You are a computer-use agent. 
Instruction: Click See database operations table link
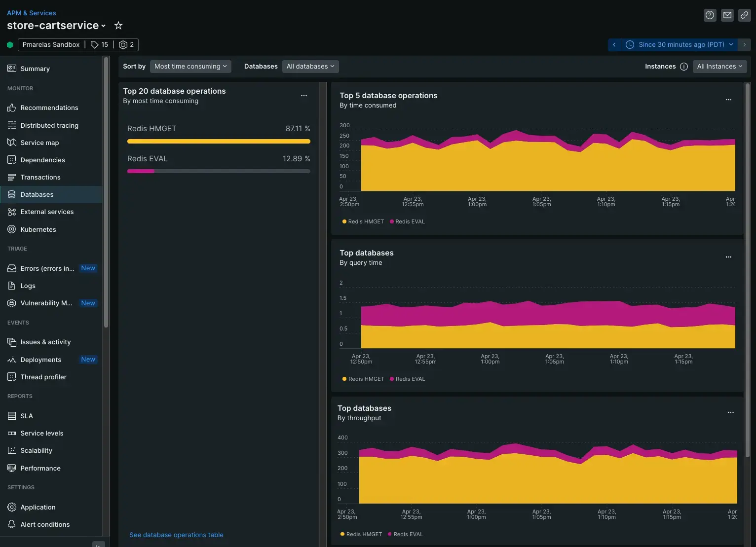(176, 535)
